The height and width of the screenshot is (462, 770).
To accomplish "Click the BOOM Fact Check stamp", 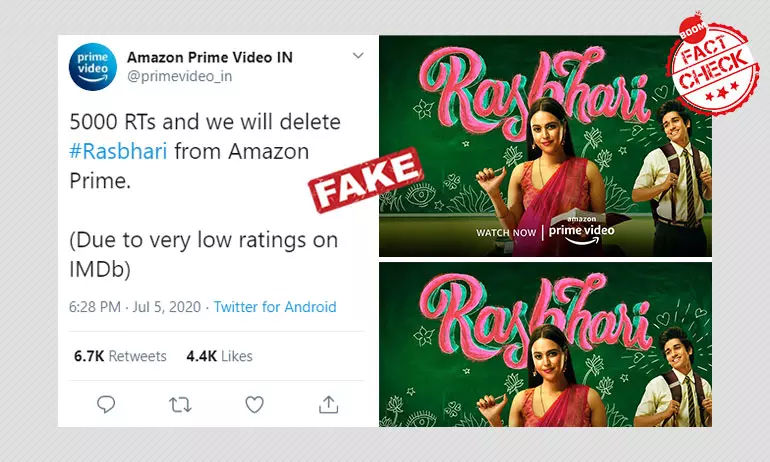I will (712, 63).
